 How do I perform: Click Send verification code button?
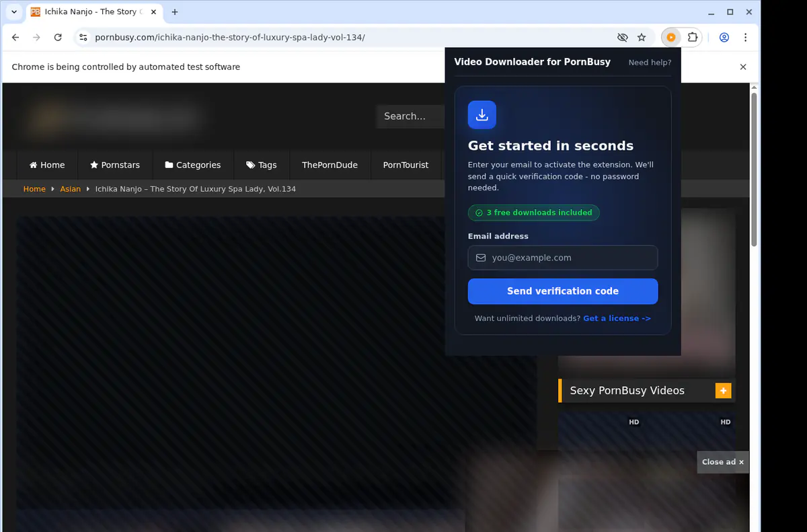pos(563,291)
